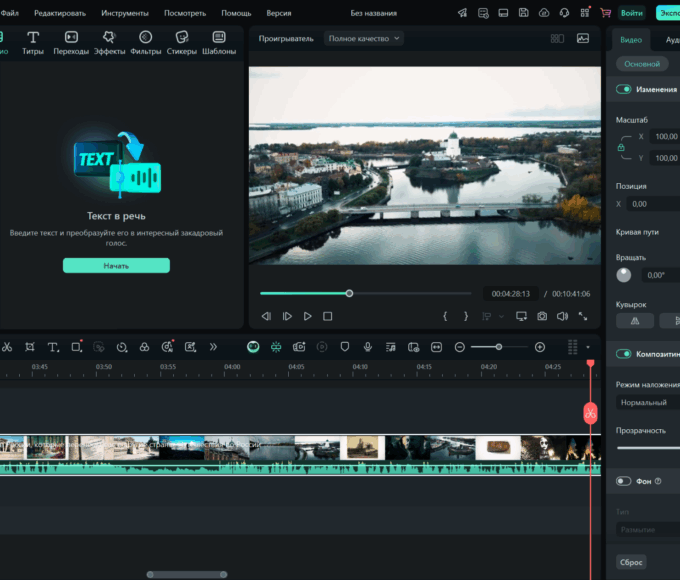The image size is (680, 580).
Task: Open the timeline layout dropdown arrow
Action: click(x=588, y=347)
